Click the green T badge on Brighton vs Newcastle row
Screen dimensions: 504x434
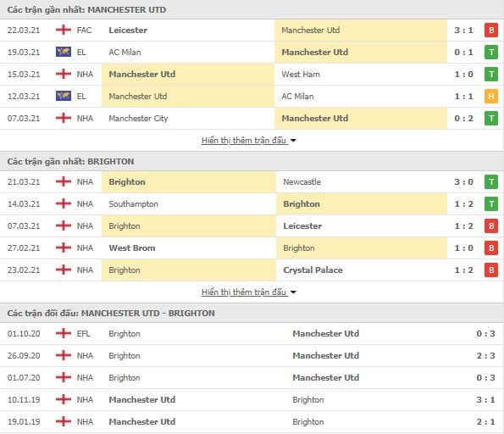(x=491, y=181)
